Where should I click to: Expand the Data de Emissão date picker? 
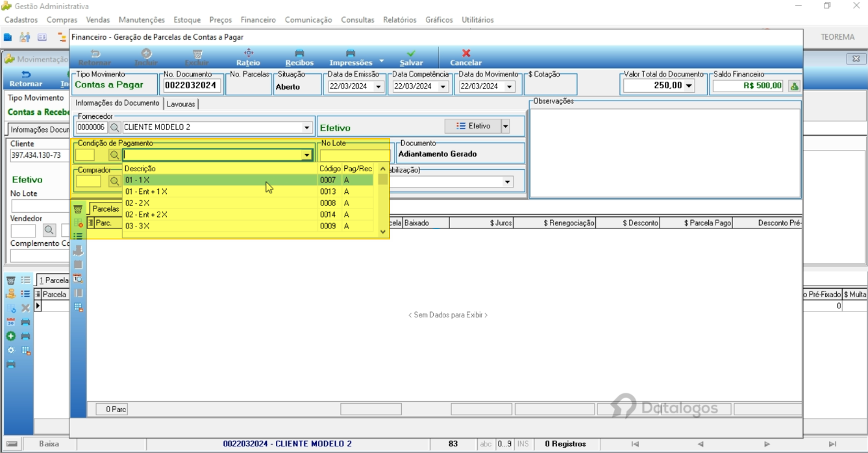(x=379, y=86)
